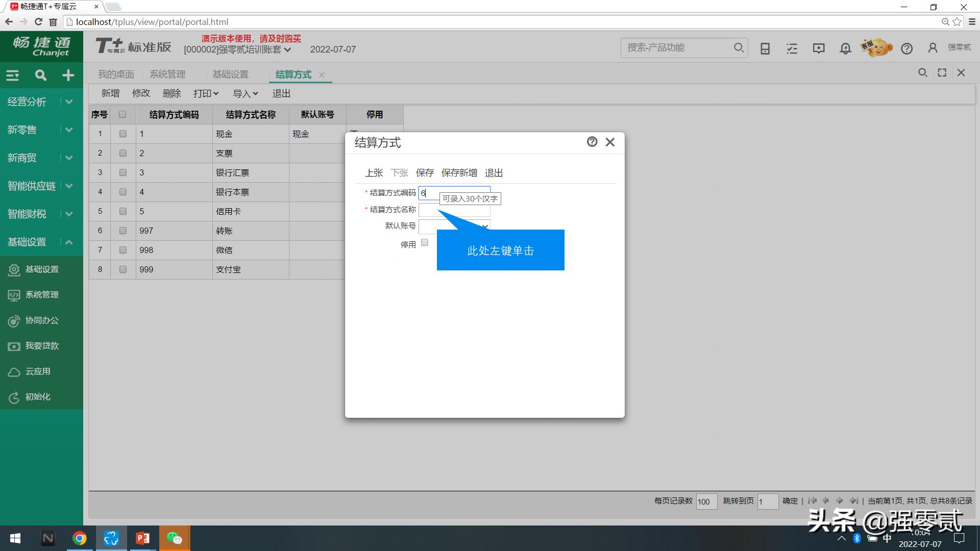Check the checkbox for row 1 现金
The image size is (980, 551).
pyautogui.click(x=122, y=134)
